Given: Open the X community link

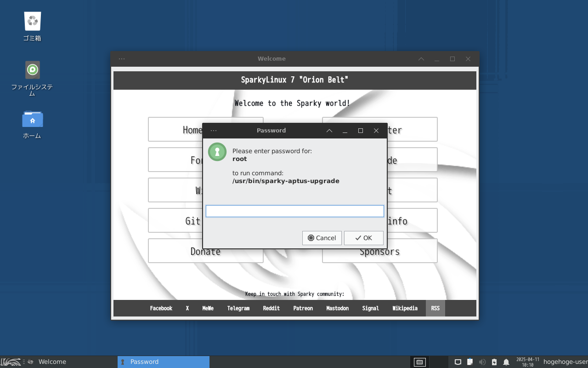Looking at the screenshot, I should 187,308.
